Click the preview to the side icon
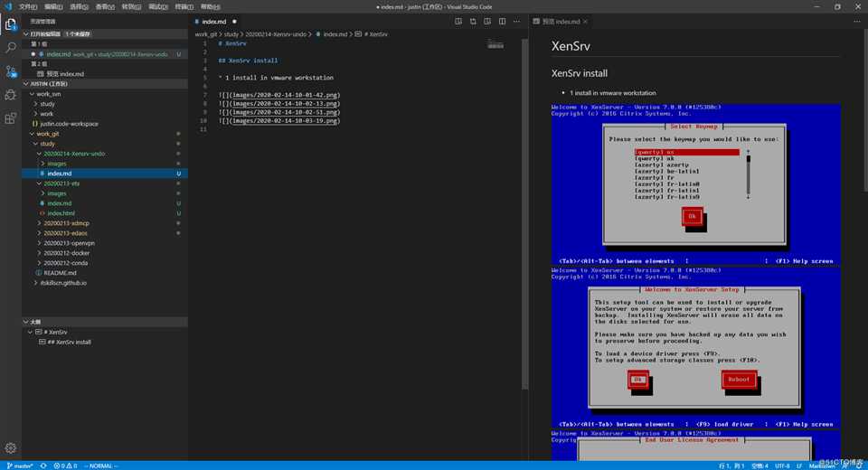 pos(487,22)
